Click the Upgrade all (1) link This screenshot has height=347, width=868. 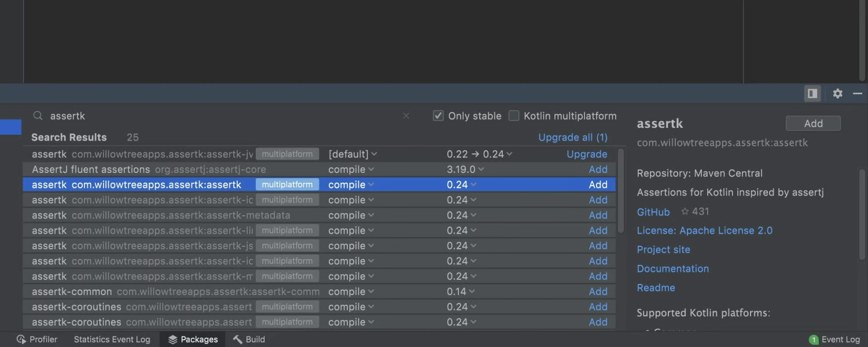coord(573,138)
